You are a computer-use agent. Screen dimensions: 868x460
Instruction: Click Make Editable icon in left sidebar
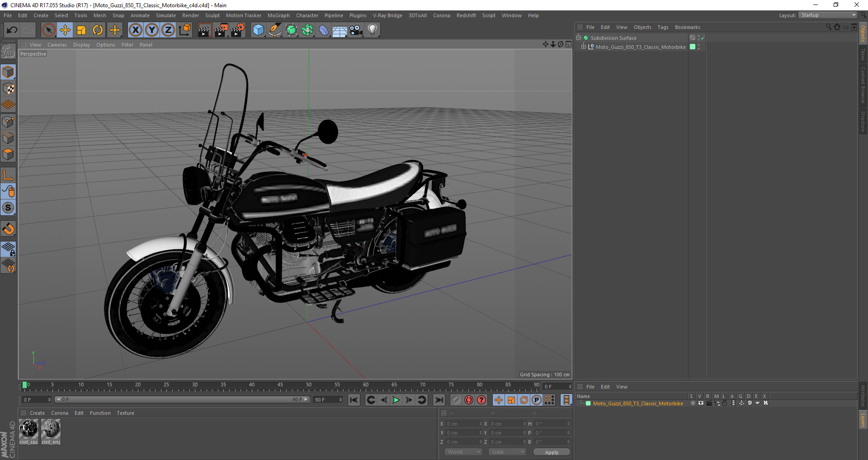tap(8, 52)
